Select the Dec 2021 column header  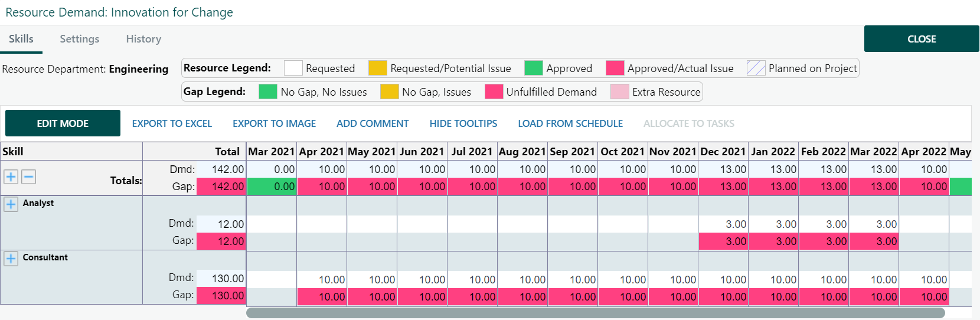coord(723,151)
